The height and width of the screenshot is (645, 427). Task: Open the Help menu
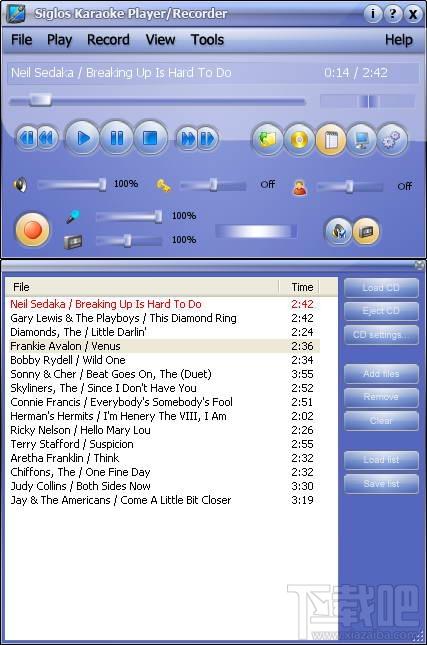pos(399,40)
